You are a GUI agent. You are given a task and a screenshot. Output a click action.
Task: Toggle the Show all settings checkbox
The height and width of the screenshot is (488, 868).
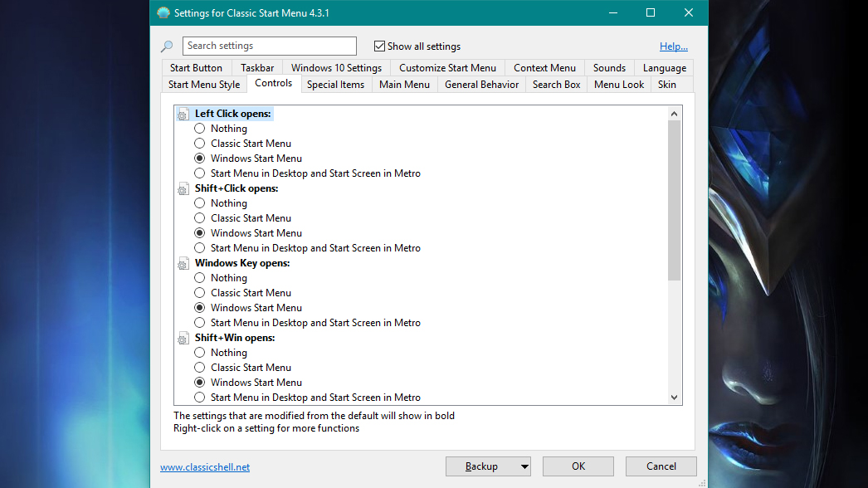379,46
